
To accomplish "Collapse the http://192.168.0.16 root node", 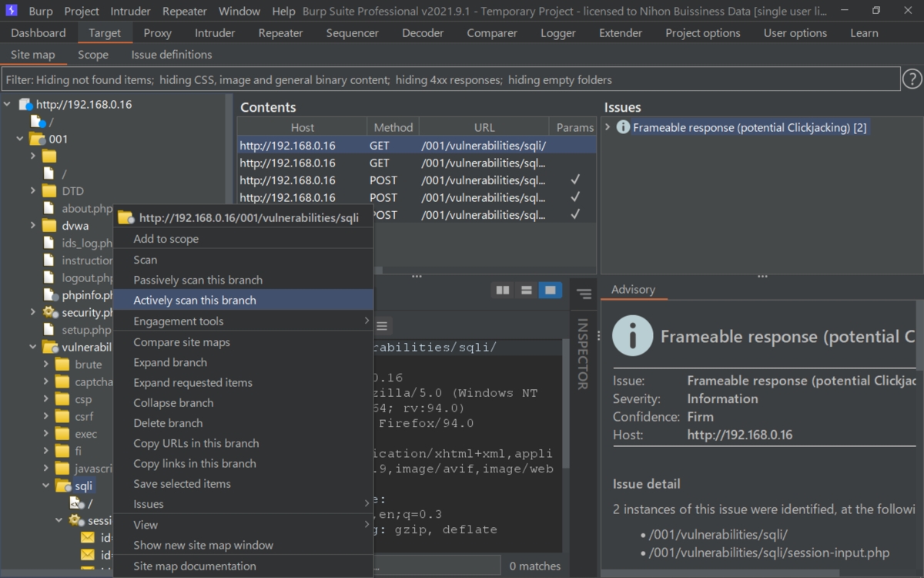I will (7, 104).
